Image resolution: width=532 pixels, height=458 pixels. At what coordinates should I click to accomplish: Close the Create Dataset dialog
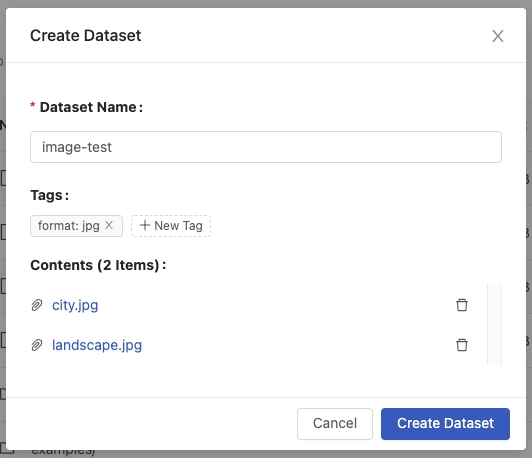coord(498,36)
